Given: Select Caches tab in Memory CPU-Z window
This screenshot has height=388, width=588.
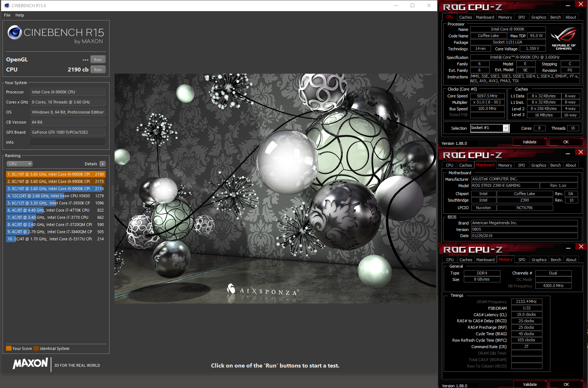Looking at the screenshot, I should coord(466,260).
